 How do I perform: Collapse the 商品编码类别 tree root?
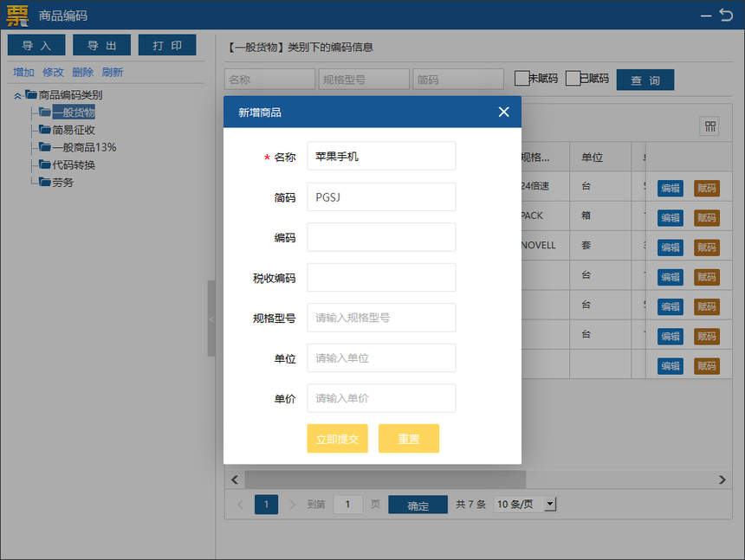17,95
